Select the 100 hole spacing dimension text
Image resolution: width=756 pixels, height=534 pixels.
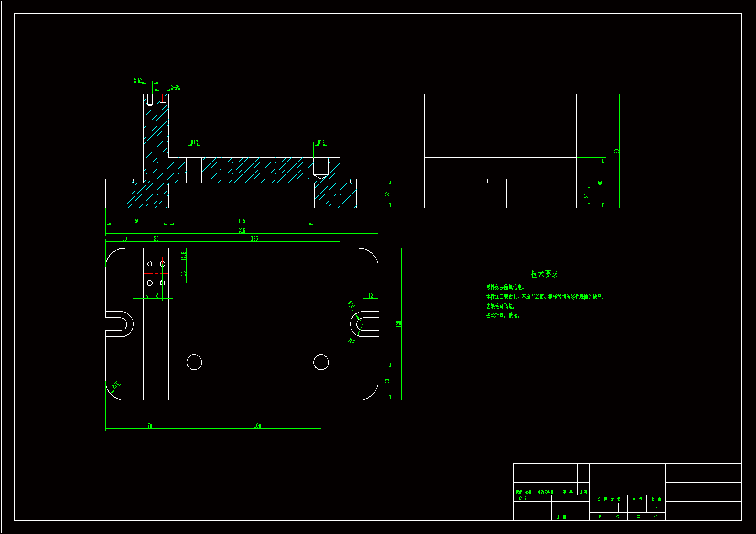[257, 425]
